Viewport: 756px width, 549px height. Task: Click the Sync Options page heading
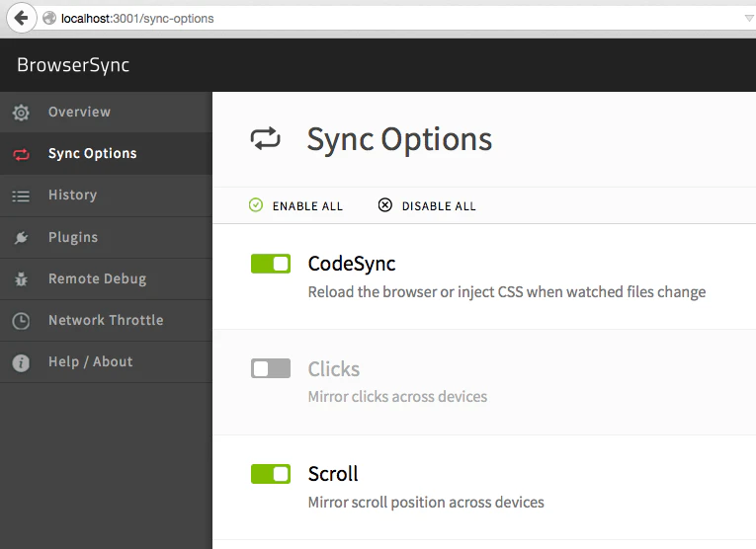point(399,139)
